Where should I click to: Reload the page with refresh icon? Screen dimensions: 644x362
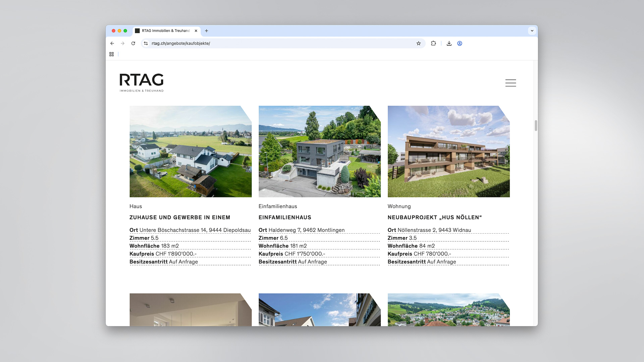point(133,43)
